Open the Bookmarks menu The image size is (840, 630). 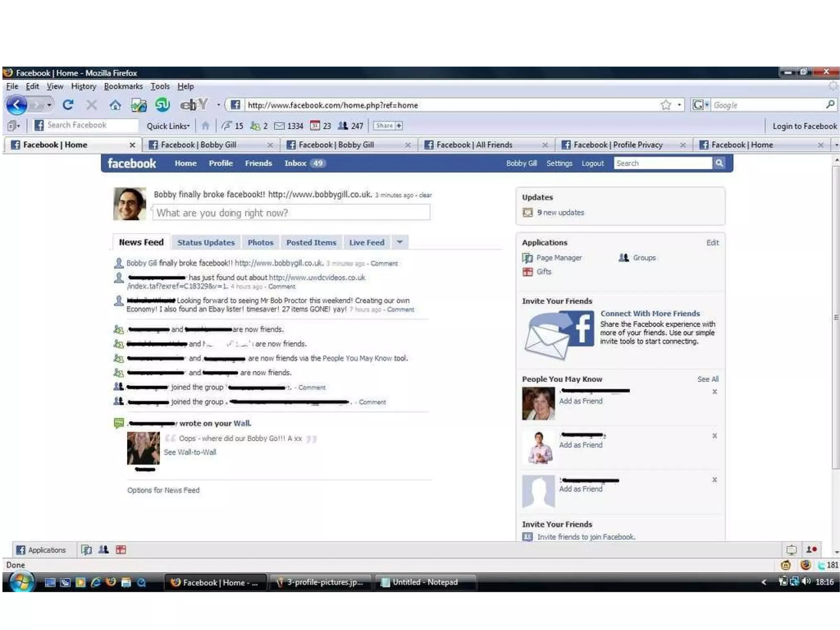pos(123,86)
